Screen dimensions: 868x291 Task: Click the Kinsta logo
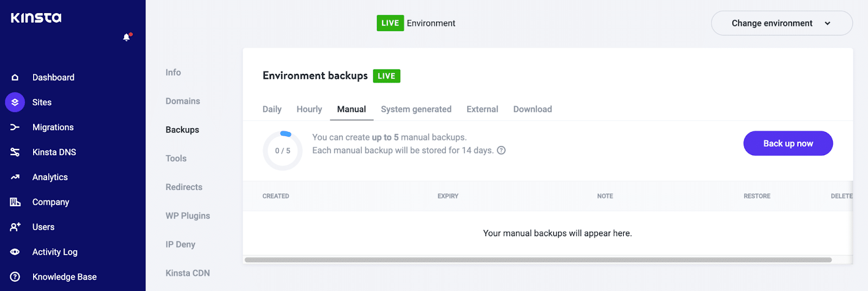tap(36, 18)
